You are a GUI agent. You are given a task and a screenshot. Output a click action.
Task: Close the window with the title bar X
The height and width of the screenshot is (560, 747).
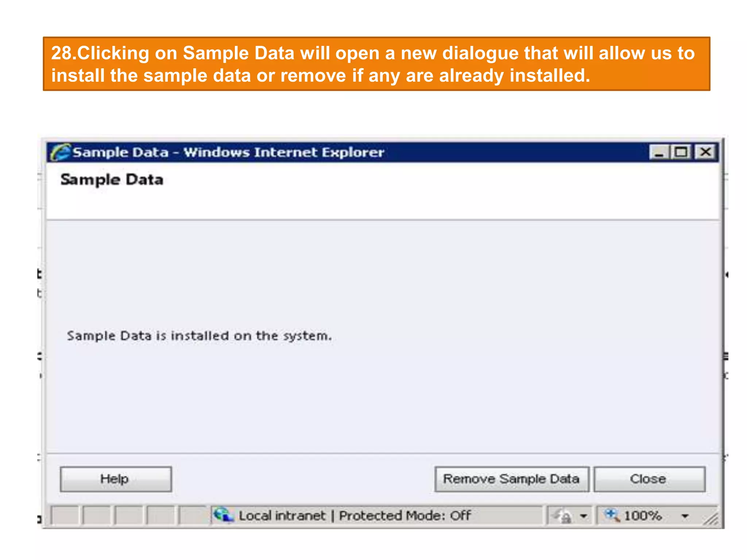(x=705, y=152)
